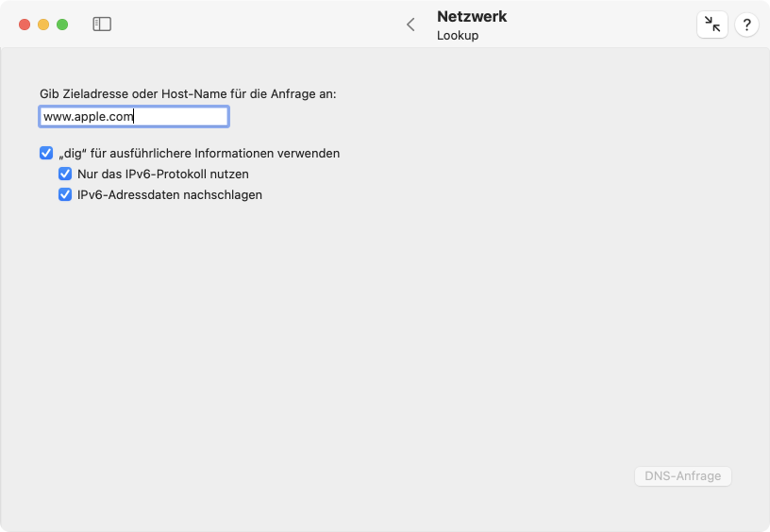This screenshot has height=532, width=770.
Task: Untick the IPv6-Adressdaten nachschlagen checkbox
Action: click(x=65, y=195)
